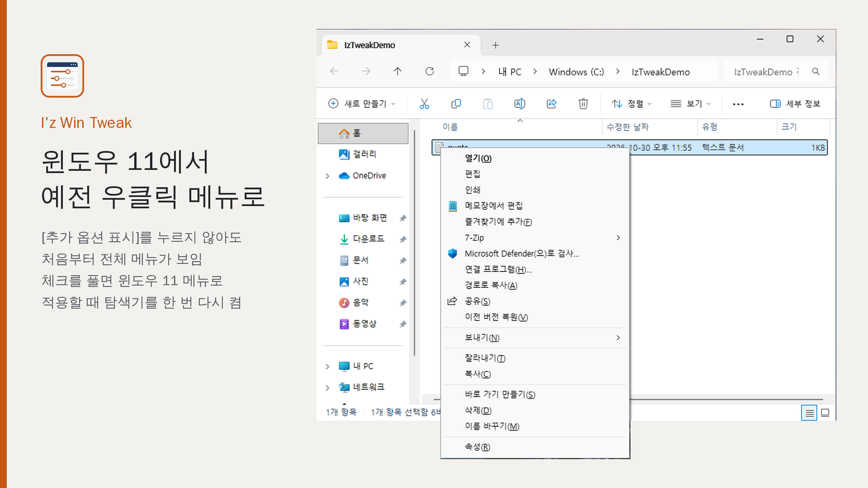
Task: Click the search magnifier icon
Action: pos(816,71)
